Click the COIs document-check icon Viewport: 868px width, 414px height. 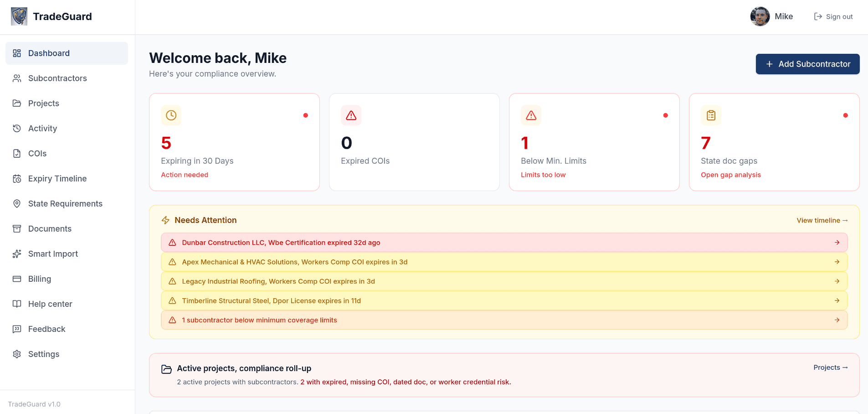click(17, 154)
